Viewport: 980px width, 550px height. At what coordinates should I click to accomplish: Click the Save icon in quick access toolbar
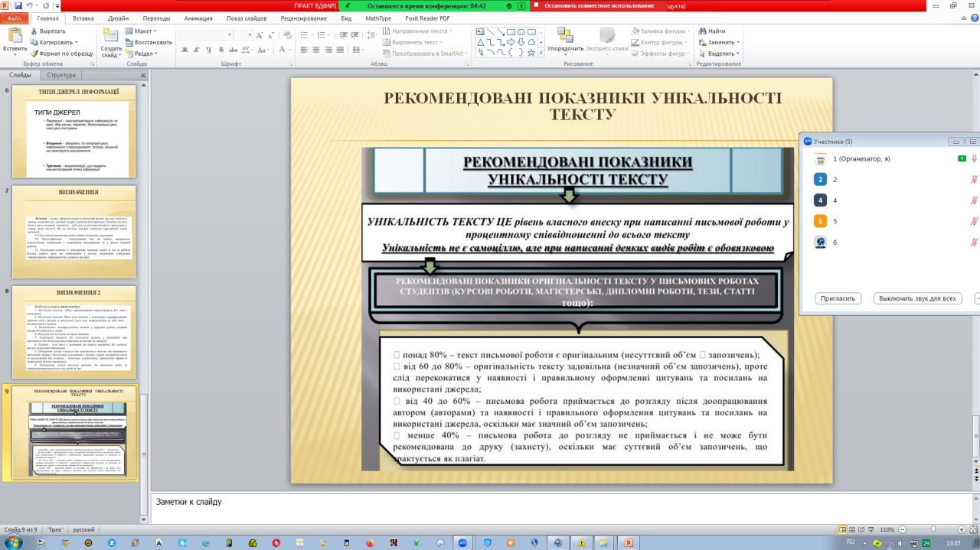pyautogui.click(x=18, y=5)
